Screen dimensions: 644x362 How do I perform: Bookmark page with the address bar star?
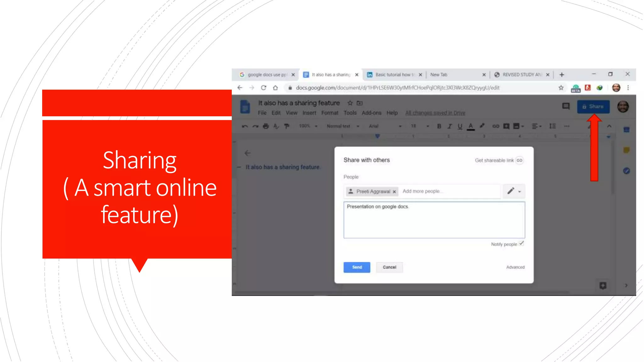click(x=561, y=88)
